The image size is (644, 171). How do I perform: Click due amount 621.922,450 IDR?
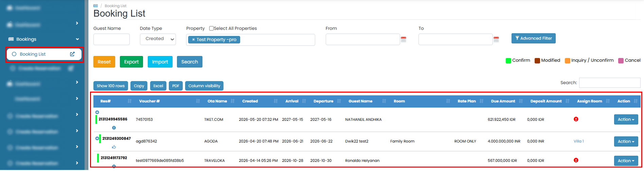click(502, 119)
